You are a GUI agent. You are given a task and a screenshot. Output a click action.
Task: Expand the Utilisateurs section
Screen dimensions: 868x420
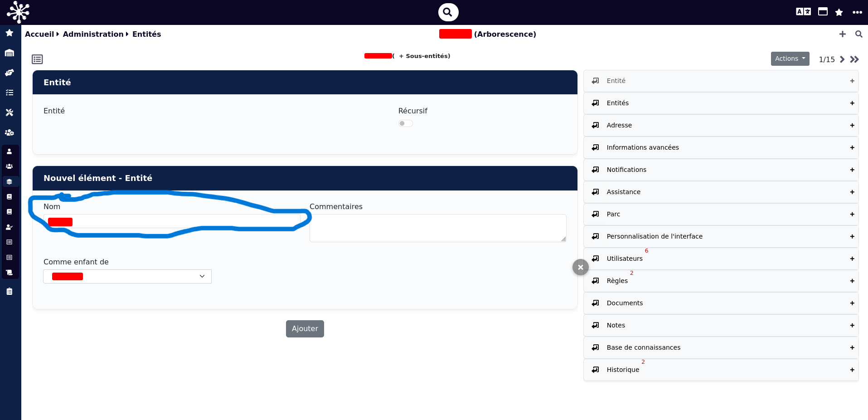(721, 259)
